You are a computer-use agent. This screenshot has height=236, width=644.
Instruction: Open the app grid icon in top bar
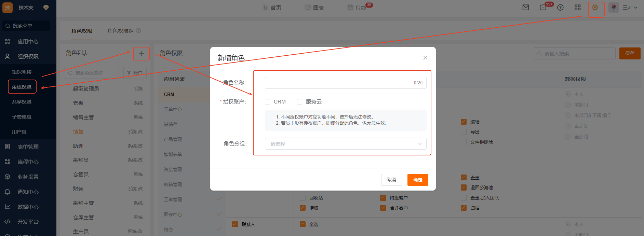tap(578, 8)
